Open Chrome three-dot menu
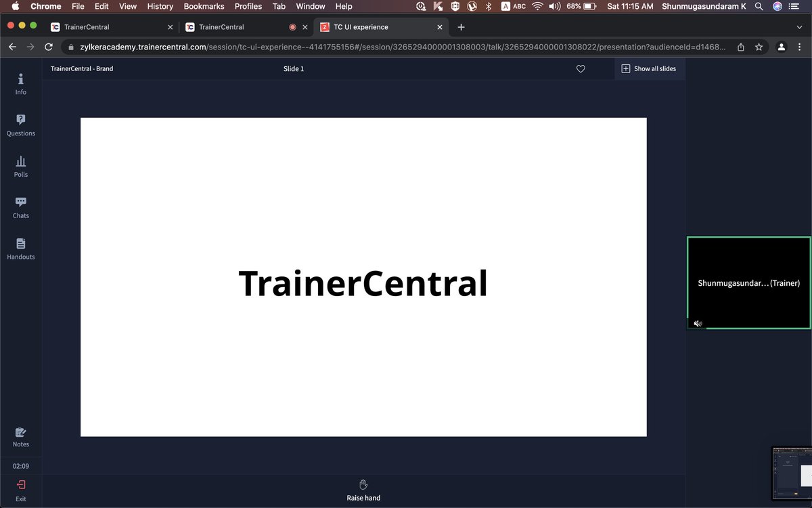Screen dimensions: 812x508 [x=800, y=47]
